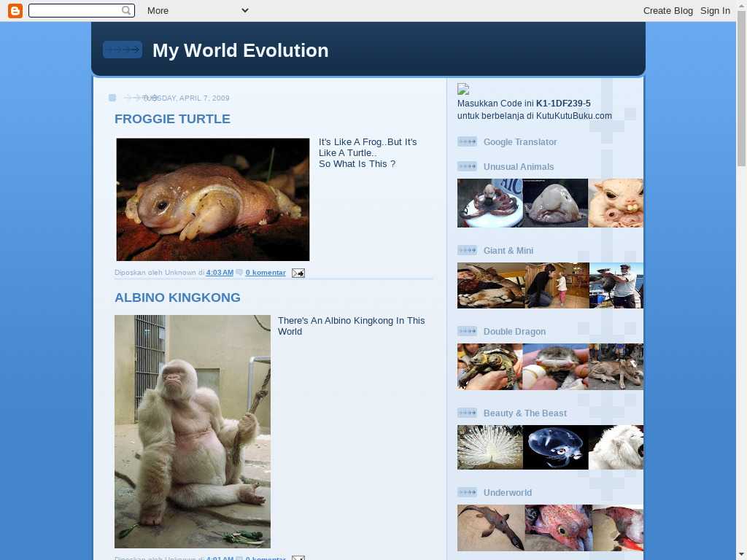Viewport: 747px width, 560px height.
Task: Open 0 komentar link under Froggie Turtle
Action: [266, 273]
